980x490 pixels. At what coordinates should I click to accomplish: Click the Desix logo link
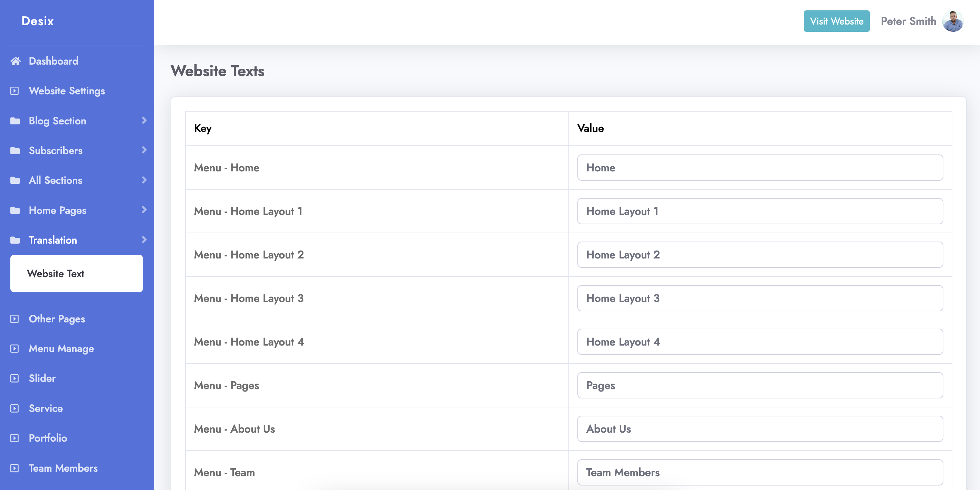click(x=37, y=21)
